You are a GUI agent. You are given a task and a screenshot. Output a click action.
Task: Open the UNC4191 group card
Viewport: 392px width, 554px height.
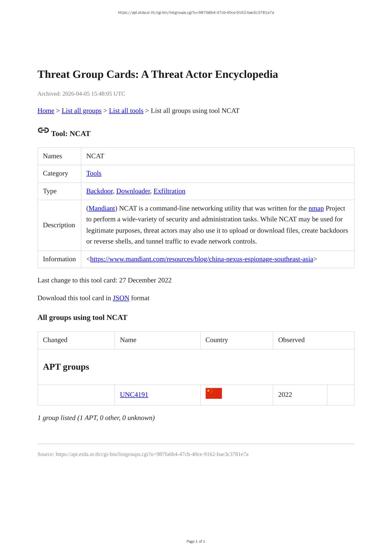tap(134, 395)
